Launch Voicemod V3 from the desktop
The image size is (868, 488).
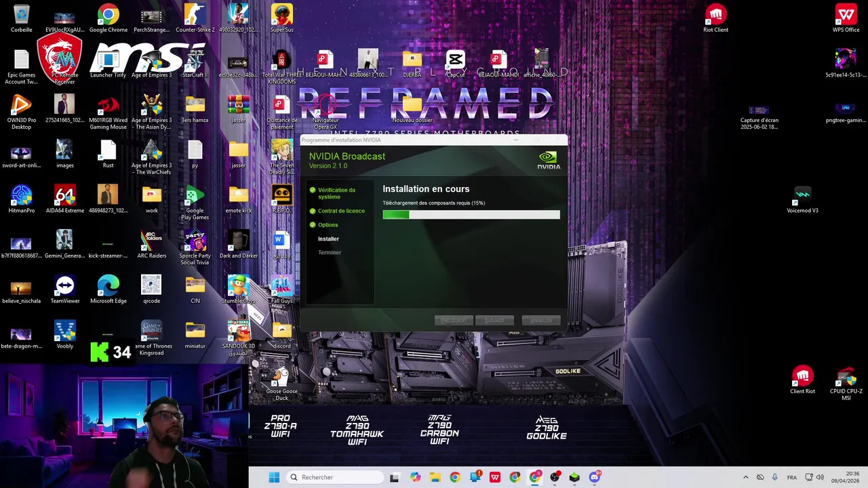point(802,196)
